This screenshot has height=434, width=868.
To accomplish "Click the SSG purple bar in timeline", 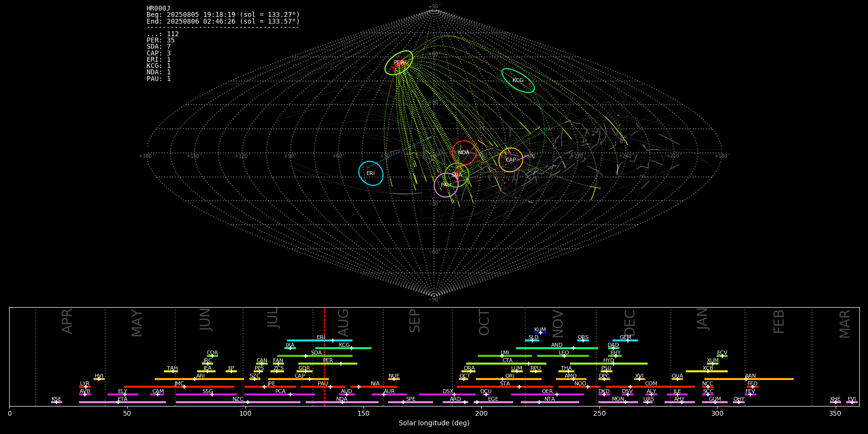I will click(x=206, y=394).
